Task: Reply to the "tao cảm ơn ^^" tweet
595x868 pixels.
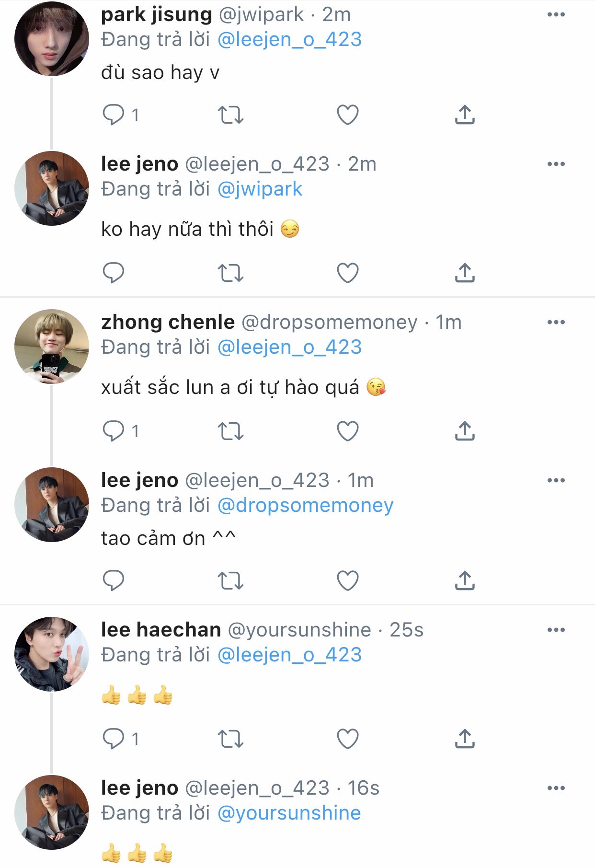Action: (114, 580)
